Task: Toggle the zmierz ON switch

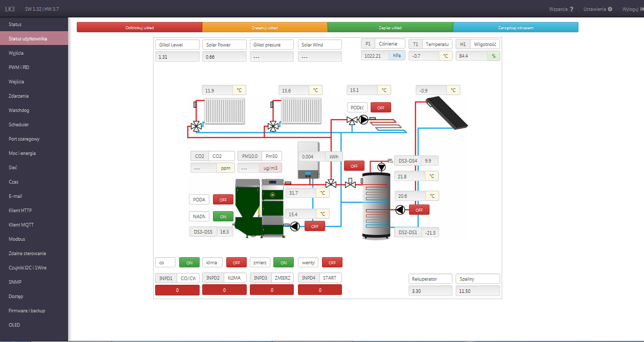Action: pyautogui.click(x=283, y=262)
